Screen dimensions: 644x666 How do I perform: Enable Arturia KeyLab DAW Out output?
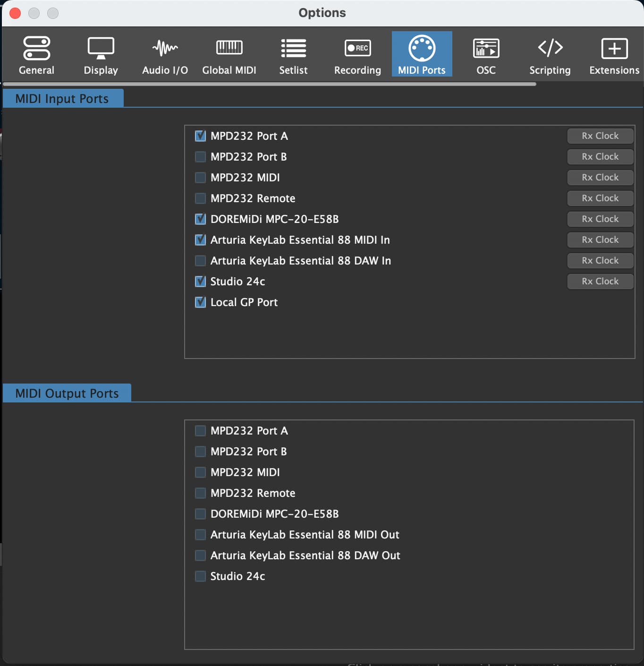click(x=200, y=555)
